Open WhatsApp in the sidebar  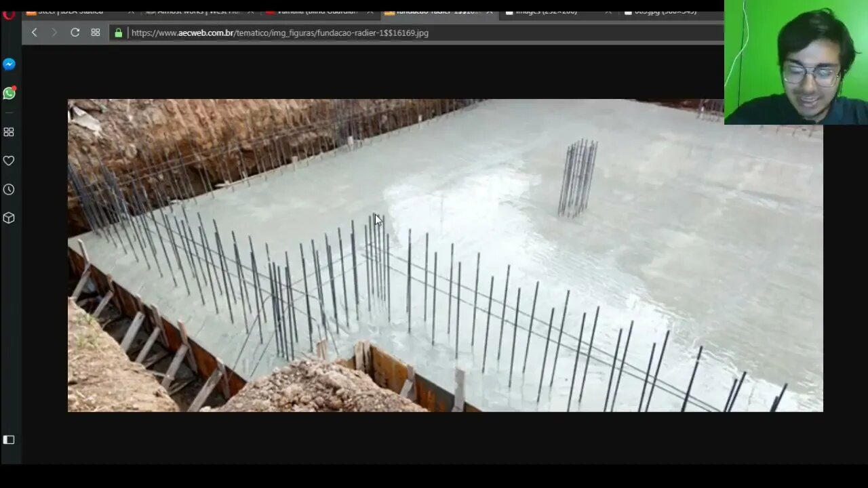(9, 93)
